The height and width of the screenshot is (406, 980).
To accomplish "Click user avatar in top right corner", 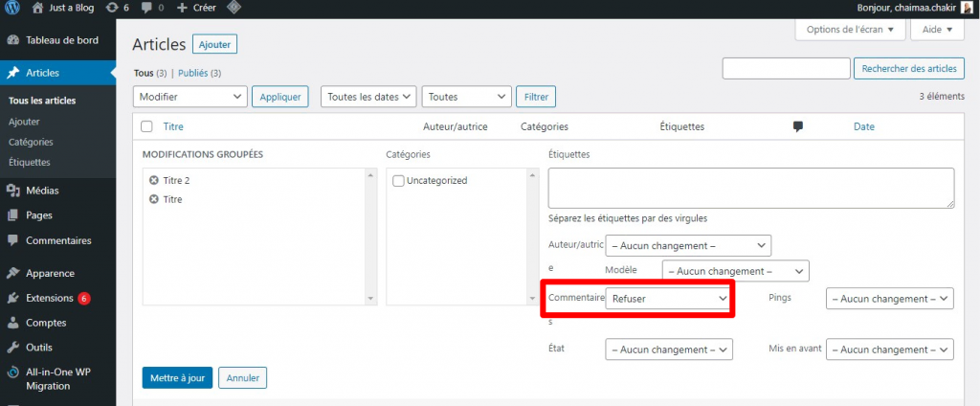I will click(968, 8).
